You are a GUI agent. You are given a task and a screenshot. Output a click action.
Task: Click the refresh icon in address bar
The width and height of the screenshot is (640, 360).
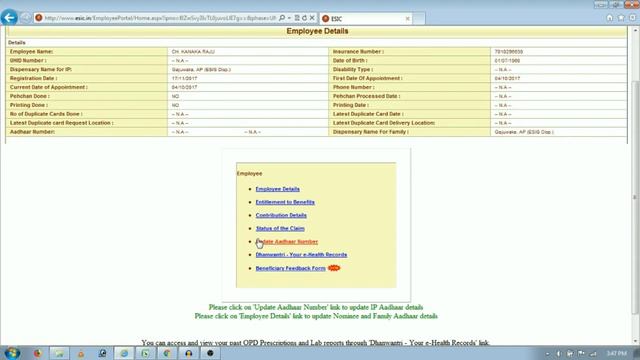coord(304,18)
